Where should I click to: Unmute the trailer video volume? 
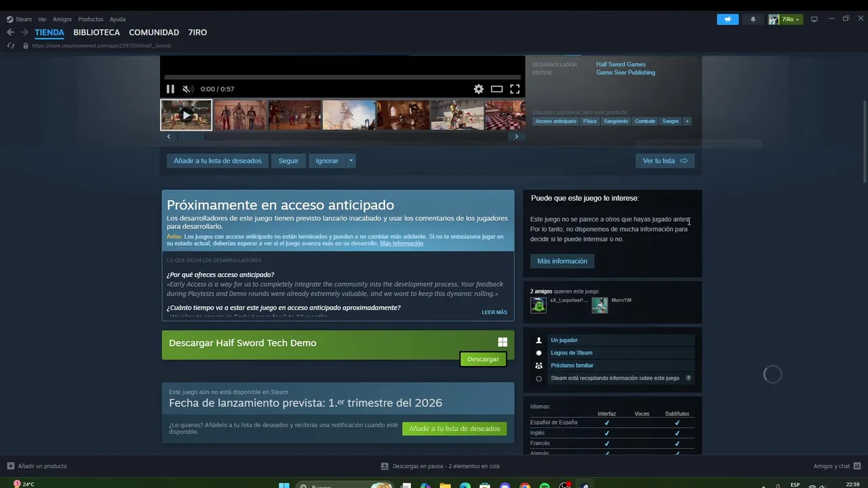coord(188,89)
